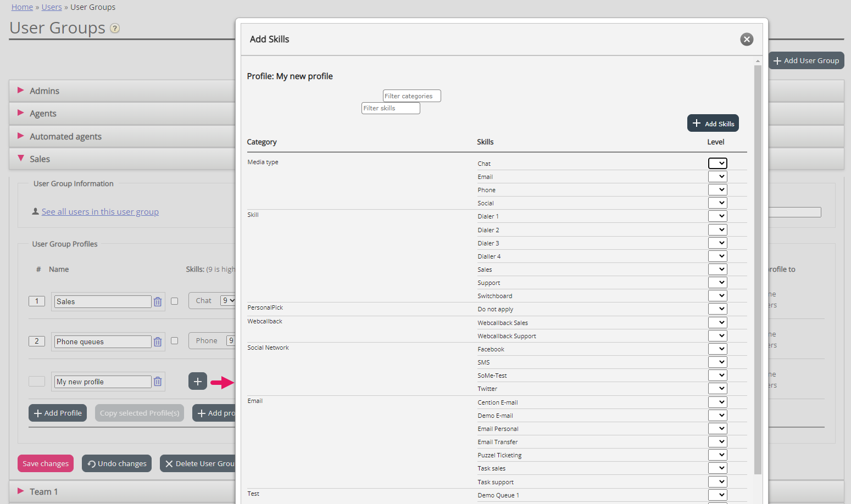Click the help icon beside User Groups

tap(115, 29)
